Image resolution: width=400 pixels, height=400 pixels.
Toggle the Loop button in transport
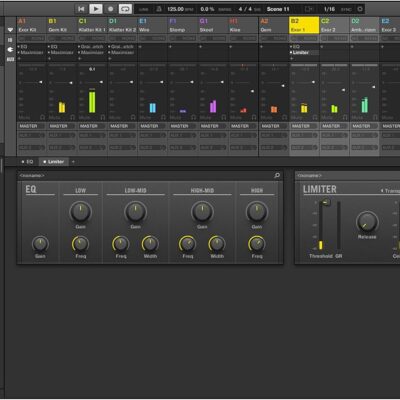tap(125, 9)
